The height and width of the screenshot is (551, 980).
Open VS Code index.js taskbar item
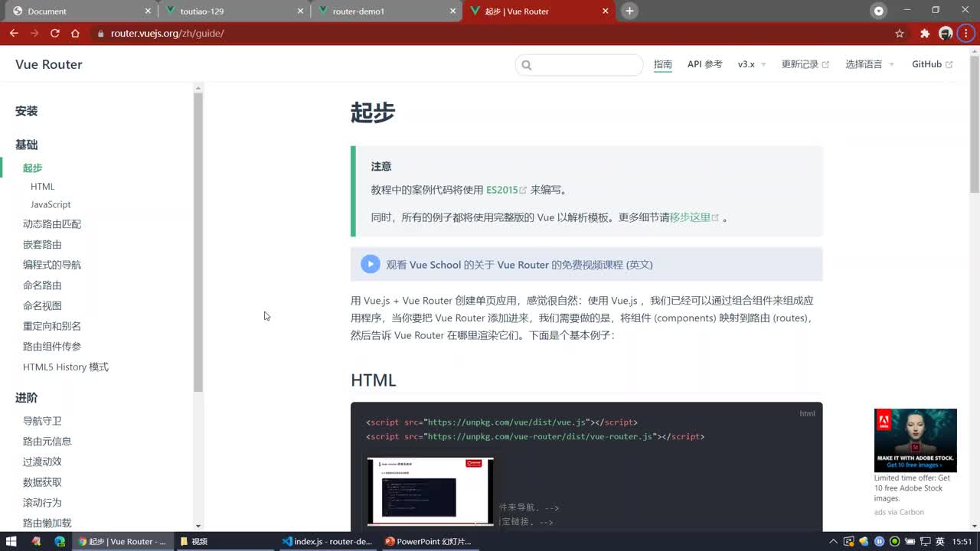pos(327,541)
